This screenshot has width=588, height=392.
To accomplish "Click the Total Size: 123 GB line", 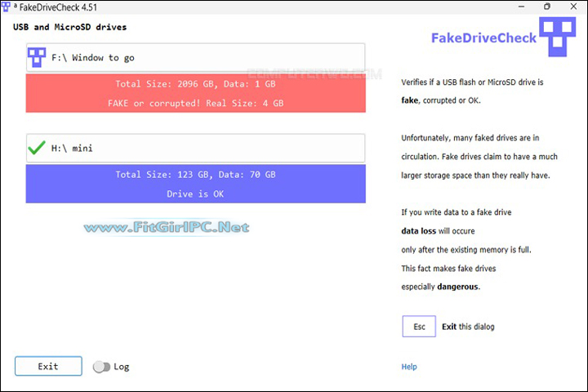I will (x=196, y=174).
